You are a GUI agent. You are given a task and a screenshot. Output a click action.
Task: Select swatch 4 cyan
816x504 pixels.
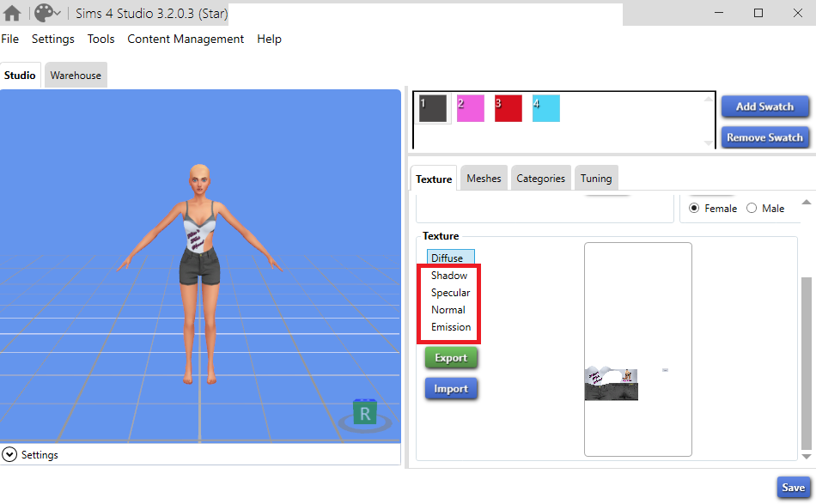click(x=546, y=108)
